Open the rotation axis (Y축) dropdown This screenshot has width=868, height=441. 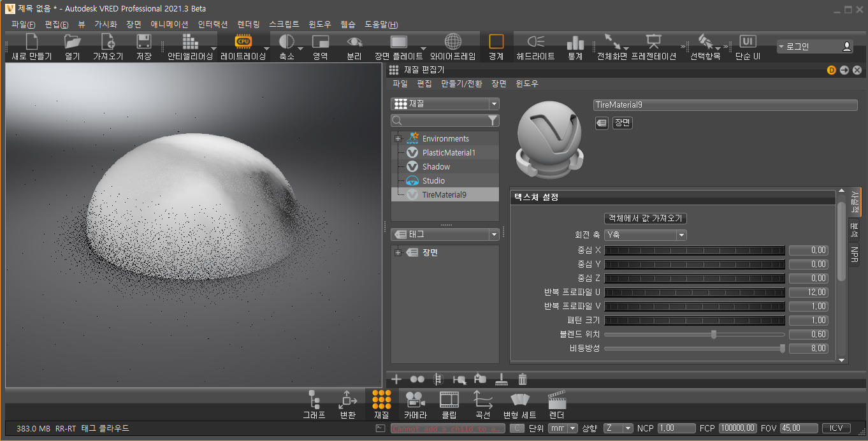pos(645,235)
